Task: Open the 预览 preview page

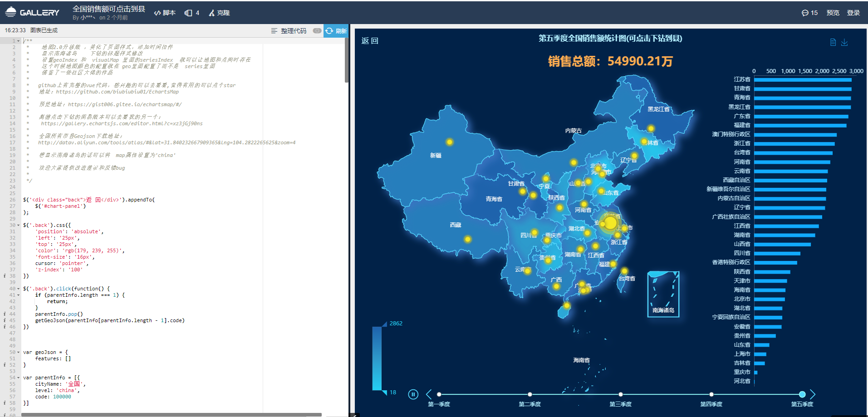Action: (833, 13)
